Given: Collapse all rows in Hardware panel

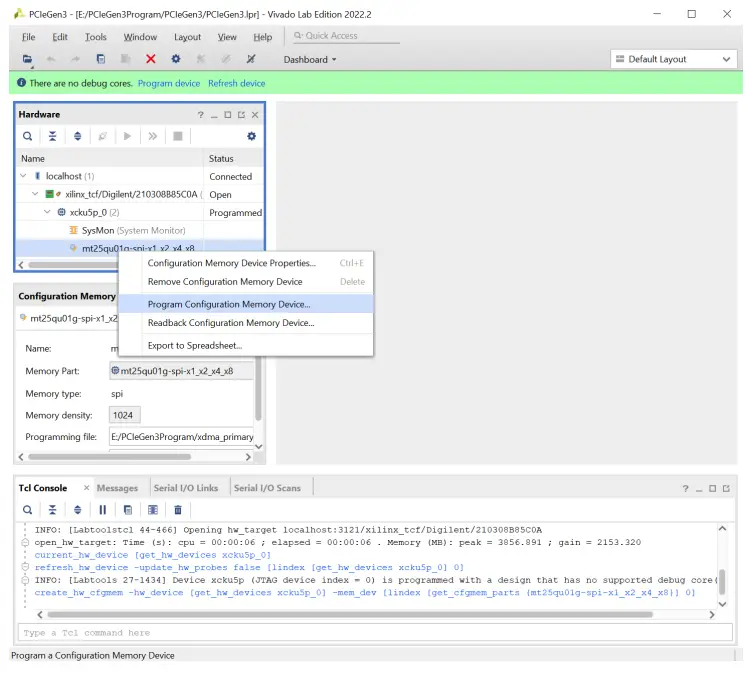Looking at the screenshot, I should (x=52, y=136).
